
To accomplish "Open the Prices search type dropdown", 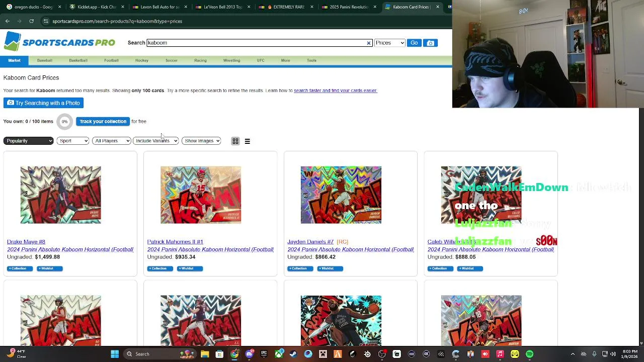I will point(389,43).
